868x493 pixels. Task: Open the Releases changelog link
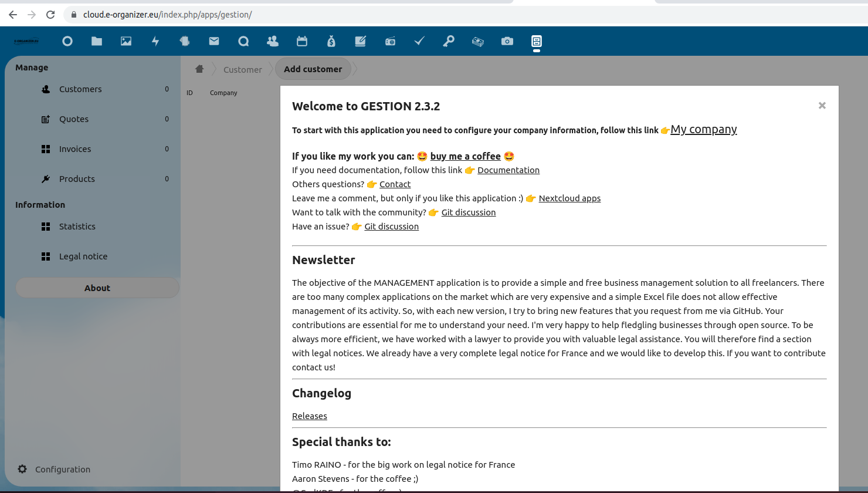tap(309, 416)
